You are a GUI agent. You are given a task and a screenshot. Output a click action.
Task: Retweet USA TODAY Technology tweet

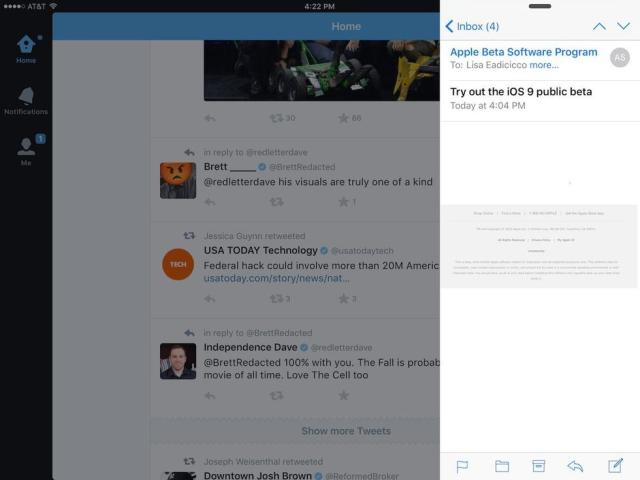coord(280,299)
